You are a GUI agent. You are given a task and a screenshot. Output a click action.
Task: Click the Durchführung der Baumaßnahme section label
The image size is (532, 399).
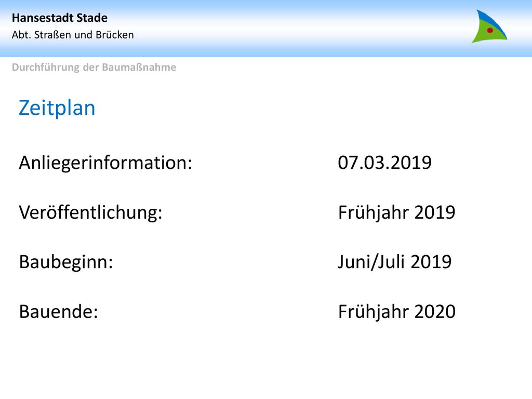94,67
